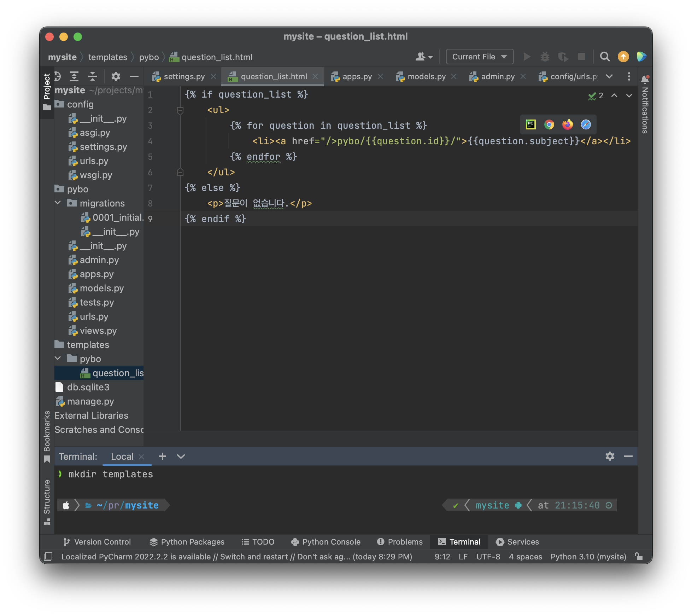Click the project view options gear
This screenshot has width=692, height=616.
tap(116, 76)
